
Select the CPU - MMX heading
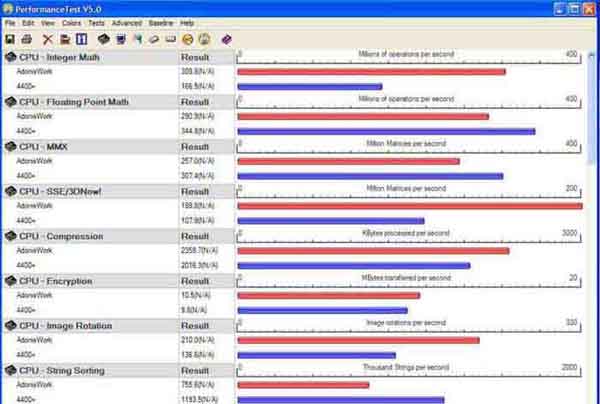pyautogui.click(x=43, y=147)
